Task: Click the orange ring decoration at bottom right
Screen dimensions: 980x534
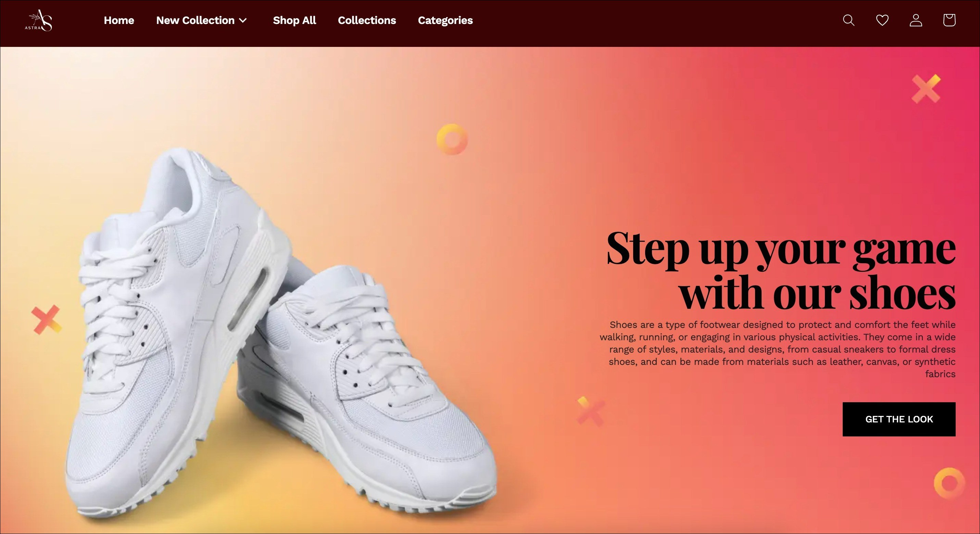Action: coord(949,483)
